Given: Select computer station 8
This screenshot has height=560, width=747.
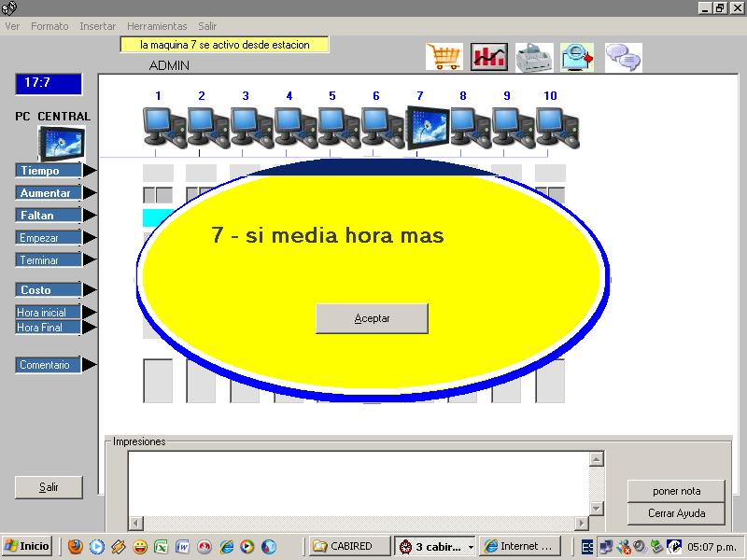Looking at the screenshot, I should click(471, 128).
